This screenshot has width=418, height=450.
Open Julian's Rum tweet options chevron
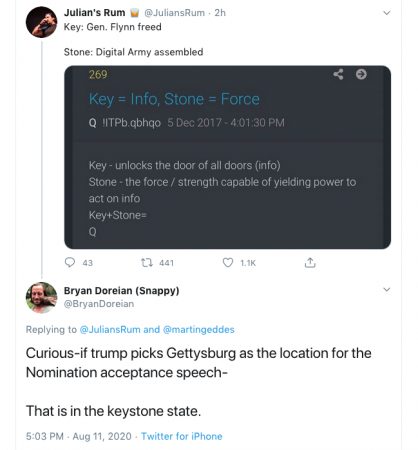tap(387, 13)
